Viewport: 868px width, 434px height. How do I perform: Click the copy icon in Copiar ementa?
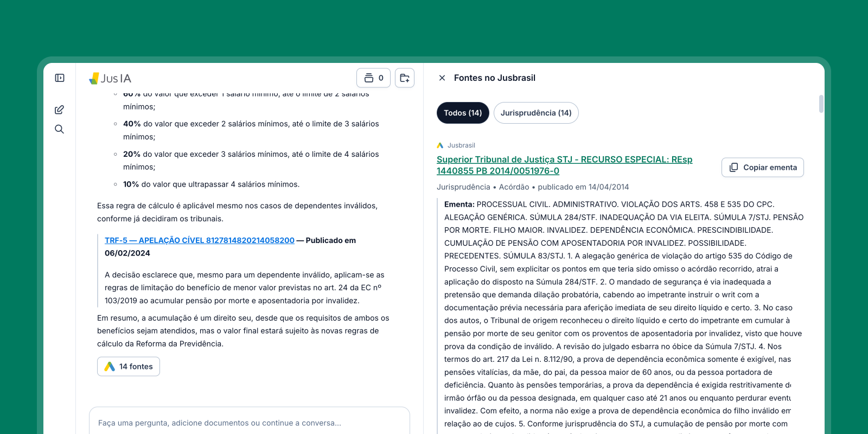(733, 167)
